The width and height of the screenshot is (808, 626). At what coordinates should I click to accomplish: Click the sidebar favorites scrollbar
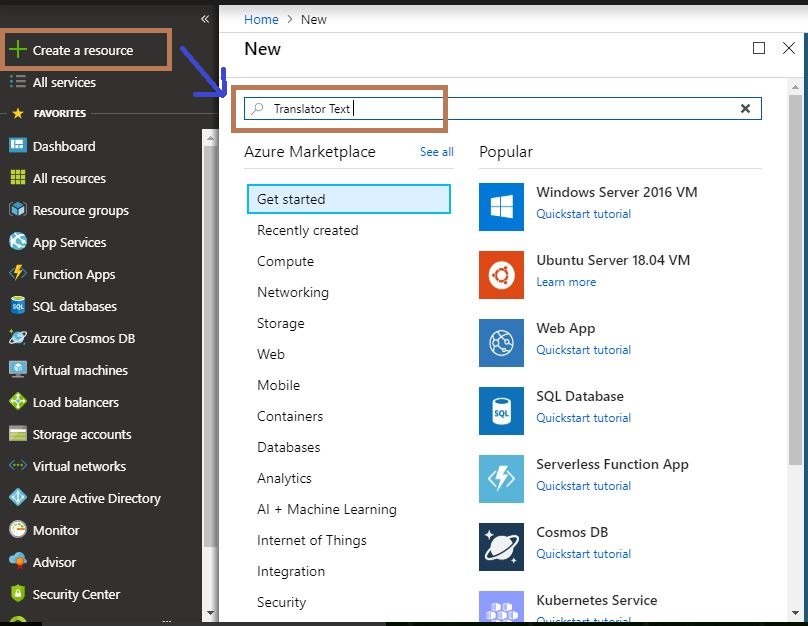pyautogui.click(x=210, y=345)
